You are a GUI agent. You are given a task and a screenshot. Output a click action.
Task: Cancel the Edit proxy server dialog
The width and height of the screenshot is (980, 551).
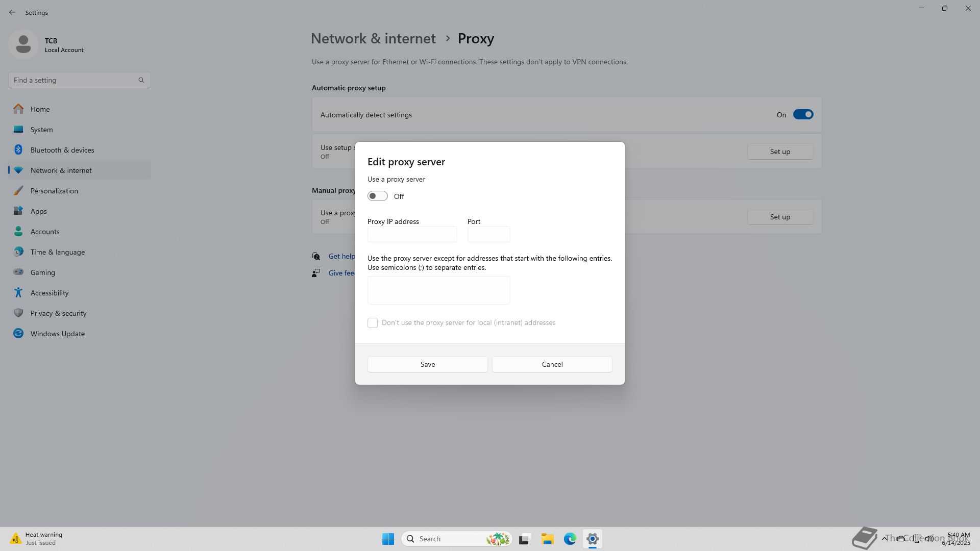pyautogui.click(x=552, y=364)
